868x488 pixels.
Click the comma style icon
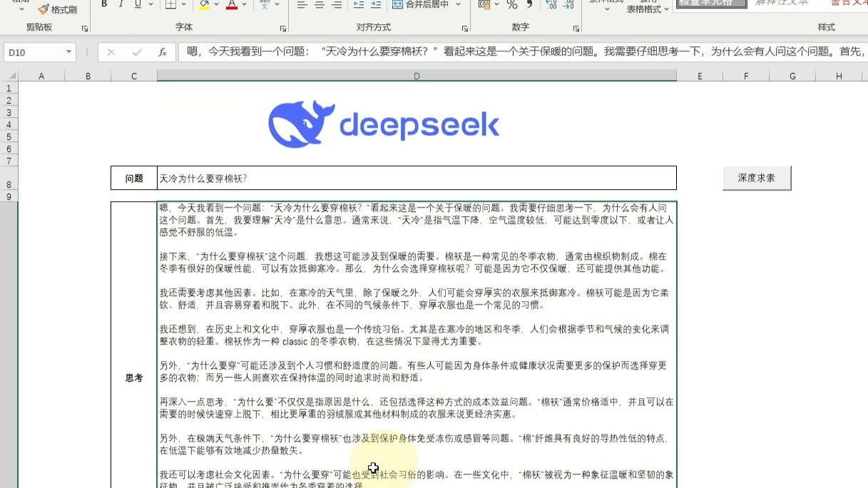pos(529,6)
